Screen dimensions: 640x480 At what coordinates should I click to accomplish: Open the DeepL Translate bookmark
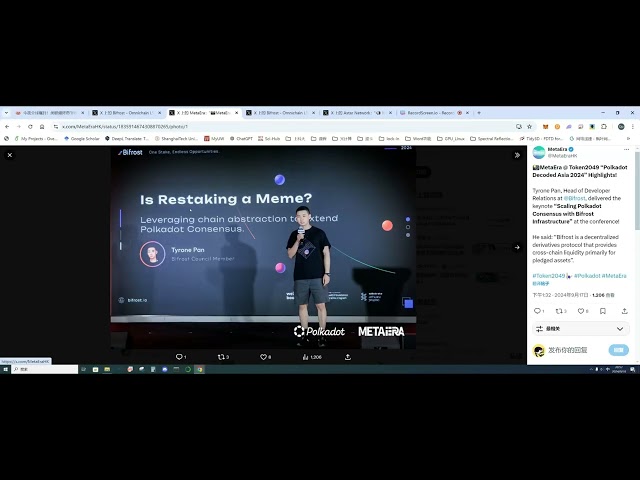point(127,139)
